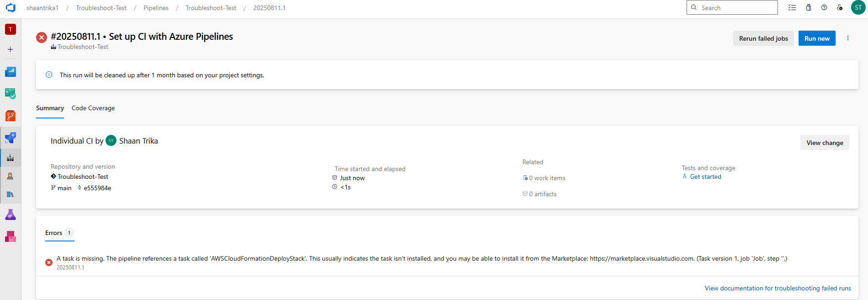Open the Troubleshoot-Test repository link
The image size is (868, 300).
click(x=83, y=177)
